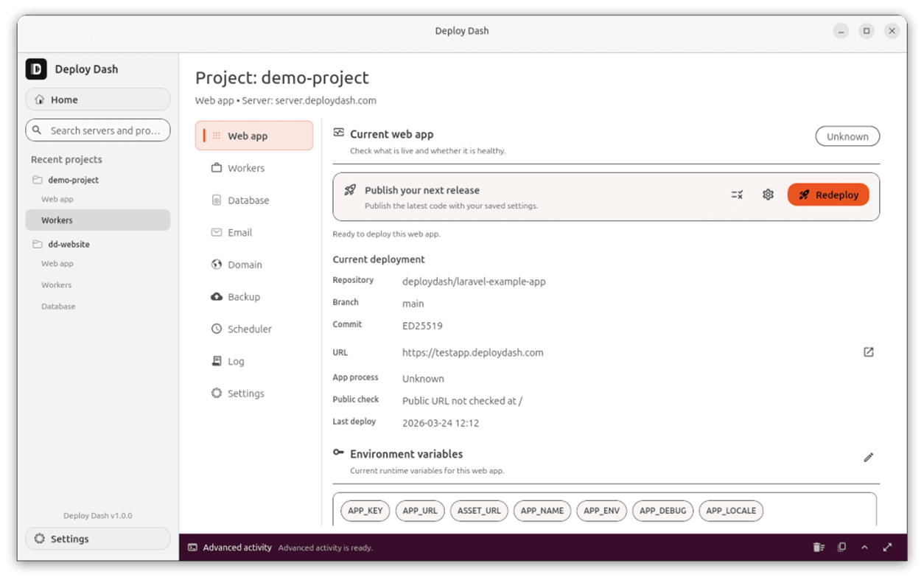Open deployment settings gear beside Redeploy
The image size is (924, 580).
coord(768,195)
